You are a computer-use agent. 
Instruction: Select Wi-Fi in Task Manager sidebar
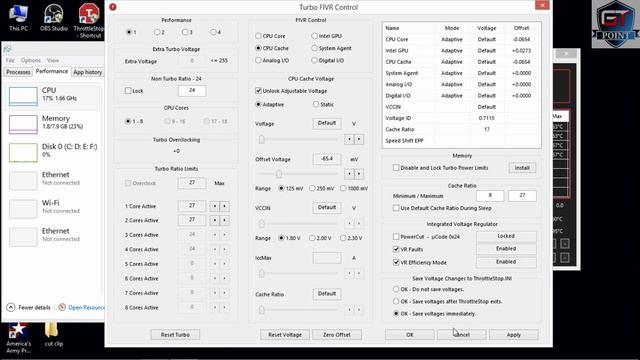52,208
